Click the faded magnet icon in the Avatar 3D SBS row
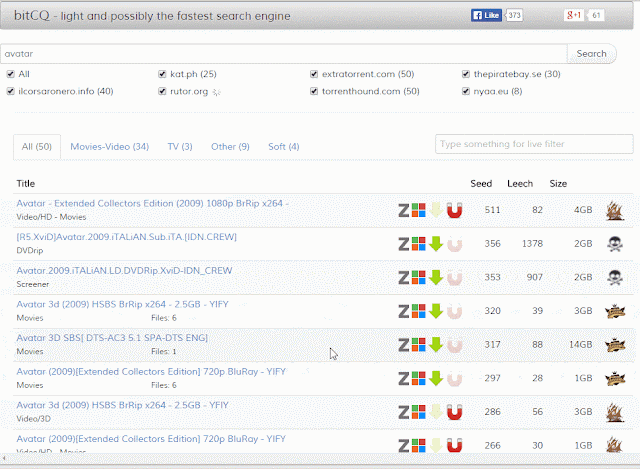Viewport: 640px width, 469px height. (x=454, y=345)
